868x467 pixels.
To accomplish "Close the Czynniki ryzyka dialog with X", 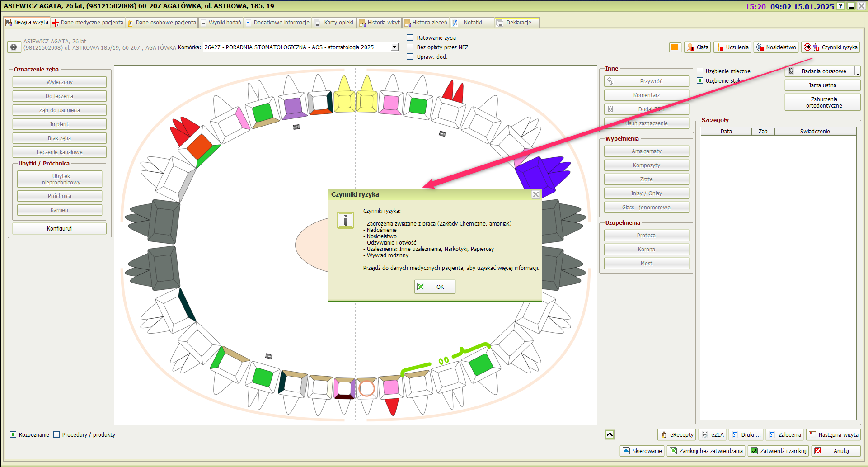I will click(x=535, y=194).
